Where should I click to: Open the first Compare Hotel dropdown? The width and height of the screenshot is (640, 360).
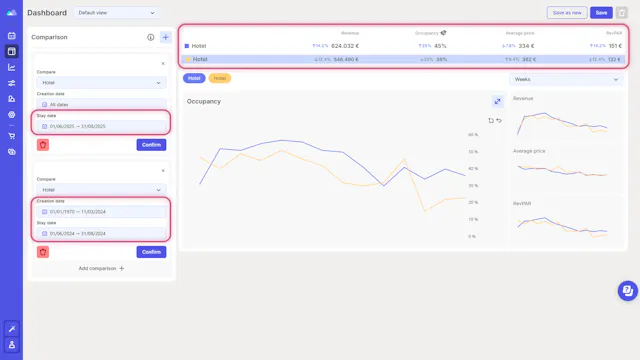101,82
